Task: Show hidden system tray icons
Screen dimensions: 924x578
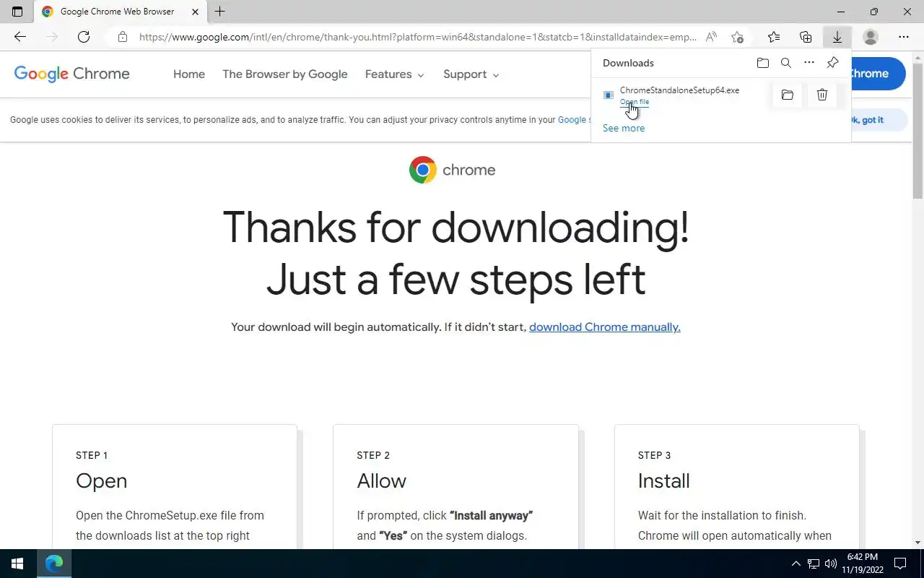Action: pos(796,564)
